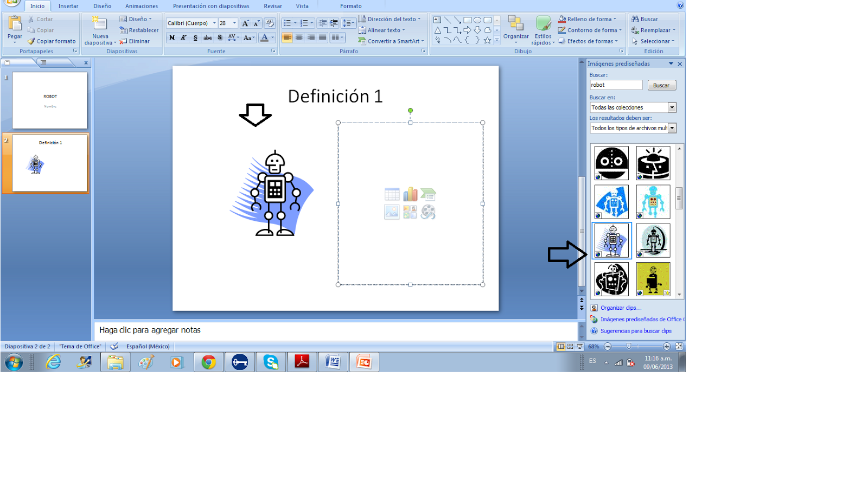This screenshot has height=497, width=868.
Task: Click the insert chart icon in placeholder
Action: (x=410, y=194)
